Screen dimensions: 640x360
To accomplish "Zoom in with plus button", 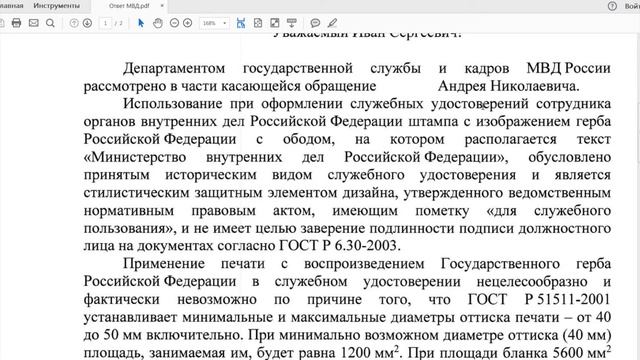I will (x=188, y=23).
